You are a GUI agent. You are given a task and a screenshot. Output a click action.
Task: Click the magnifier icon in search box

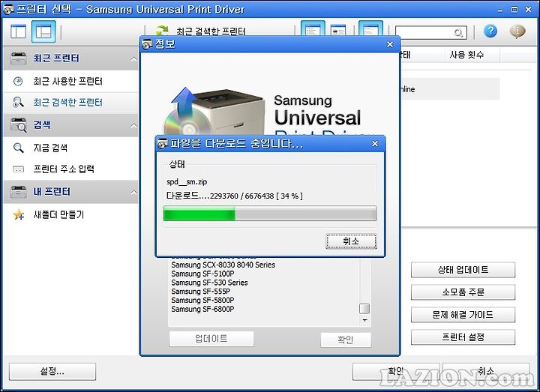[x=458, y=33]
